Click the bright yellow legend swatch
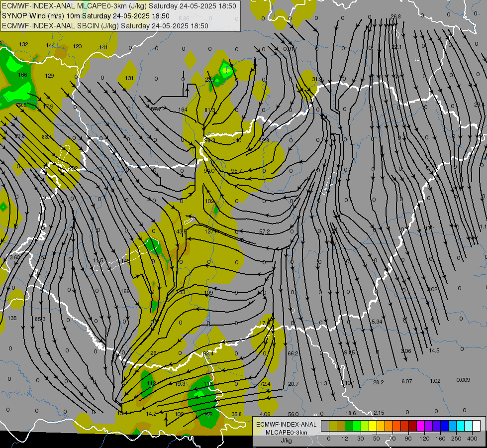The height and width of the screenshot is (448, 487). coord(373,426)
